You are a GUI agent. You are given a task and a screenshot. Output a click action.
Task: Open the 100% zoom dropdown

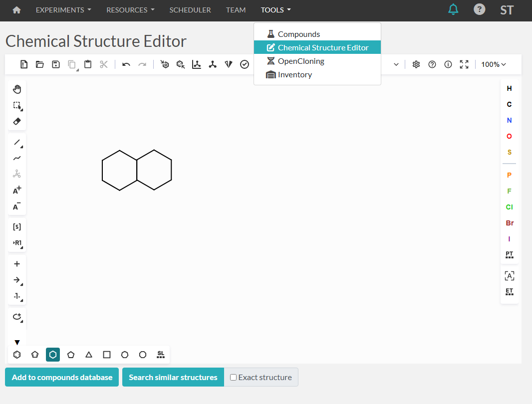(494, 64)
